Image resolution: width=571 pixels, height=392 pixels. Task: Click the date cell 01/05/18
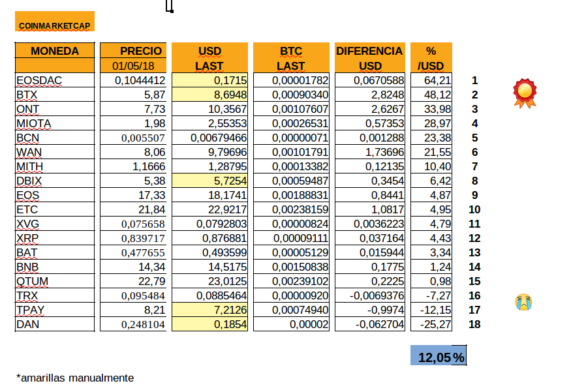coord(133,65)
